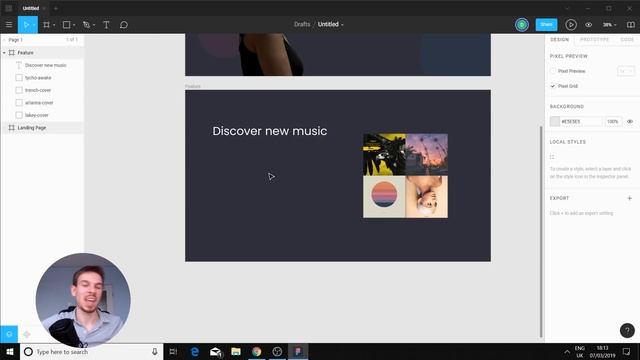Switch to the Design tab

(x=559, y=40)
